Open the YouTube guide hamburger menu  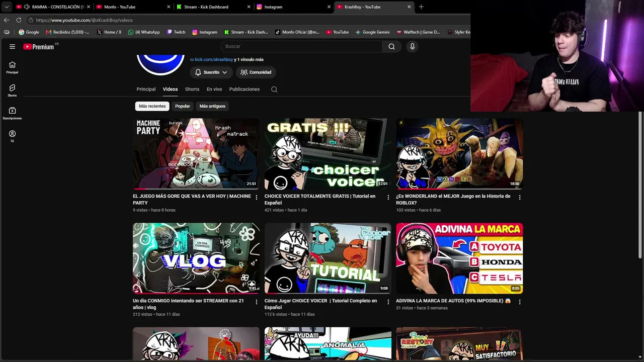click(x=12, y=46)
